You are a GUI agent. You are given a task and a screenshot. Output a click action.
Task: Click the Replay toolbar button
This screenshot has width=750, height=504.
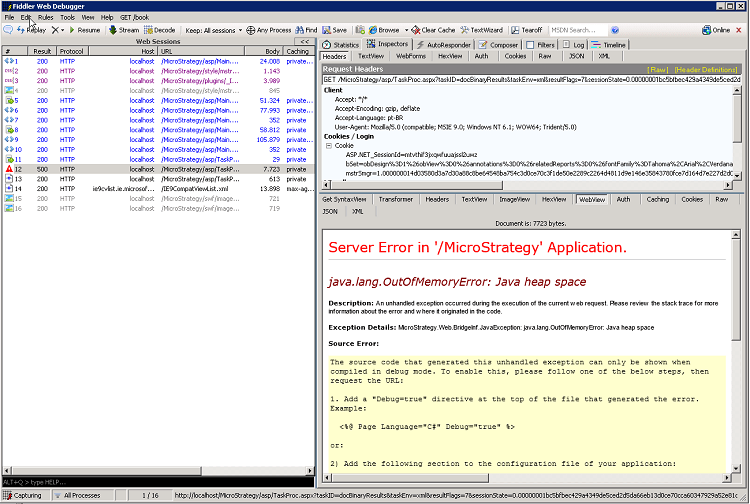click(x=32, y=30)
